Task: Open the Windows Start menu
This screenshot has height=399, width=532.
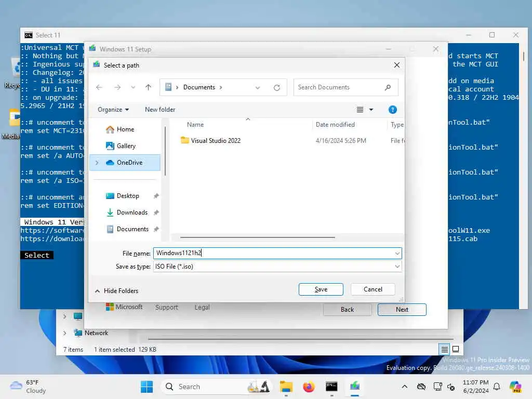Action: coord(147,387)
